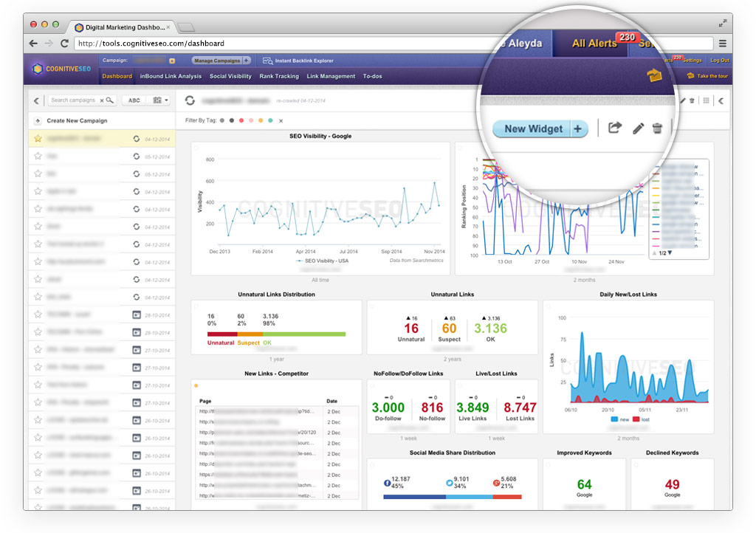Image resolution: width=756 pixels, height=533 pixels.
Task: Switch to inBound Link Analysis
Action: point(171,76)
